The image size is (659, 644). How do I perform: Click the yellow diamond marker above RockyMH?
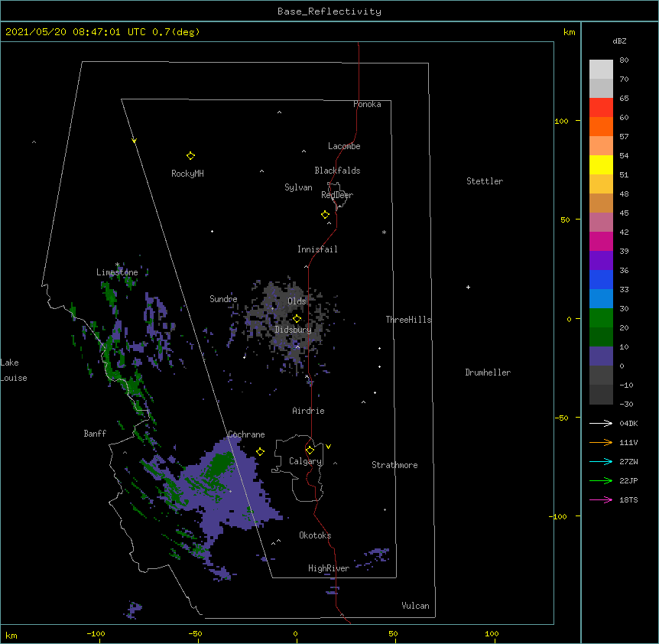coord(190,156)
